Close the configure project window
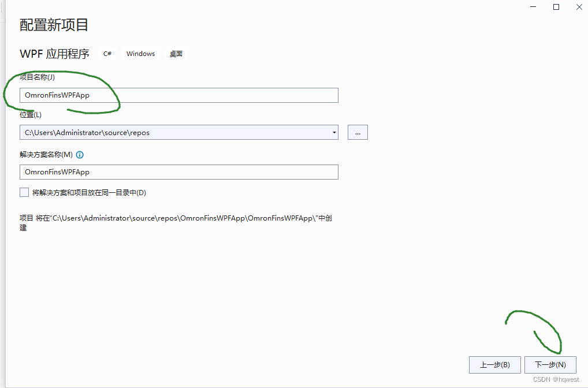Image resolution: width=588 pixels, height=388 pixels. click(579, 7)
